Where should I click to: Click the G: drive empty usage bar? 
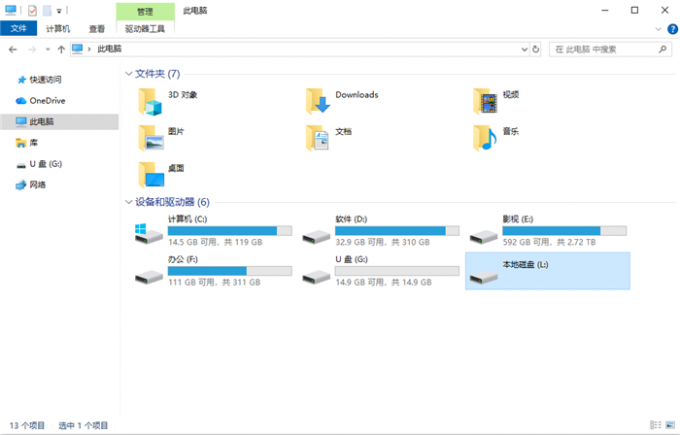[397, 271]
